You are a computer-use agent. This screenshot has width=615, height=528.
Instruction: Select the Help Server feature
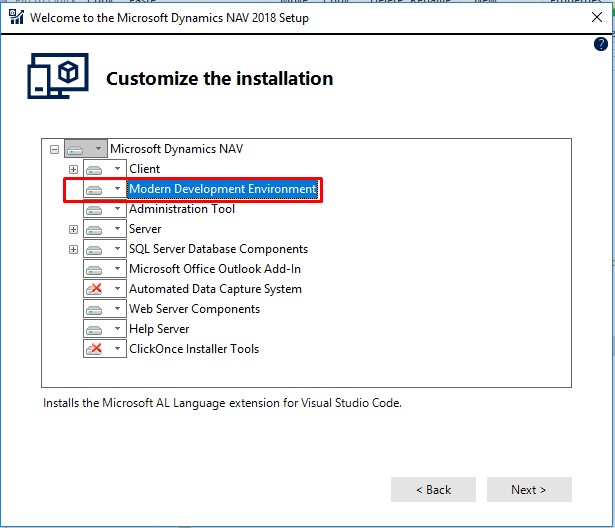(159, 329)
